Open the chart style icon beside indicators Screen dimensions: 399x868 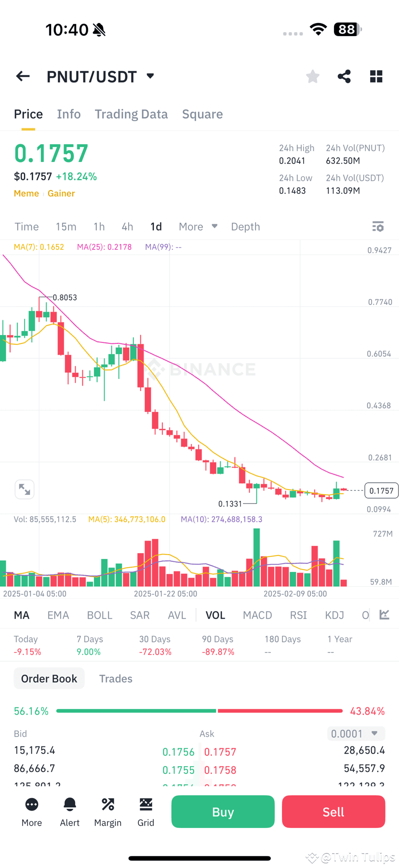click(x=384, y=615)
